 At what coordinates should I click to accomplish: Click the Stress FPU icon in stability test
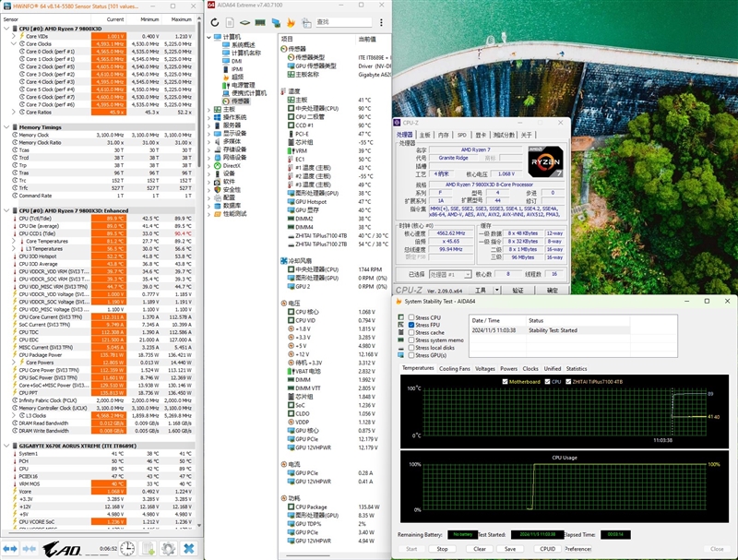click(401, 325)
